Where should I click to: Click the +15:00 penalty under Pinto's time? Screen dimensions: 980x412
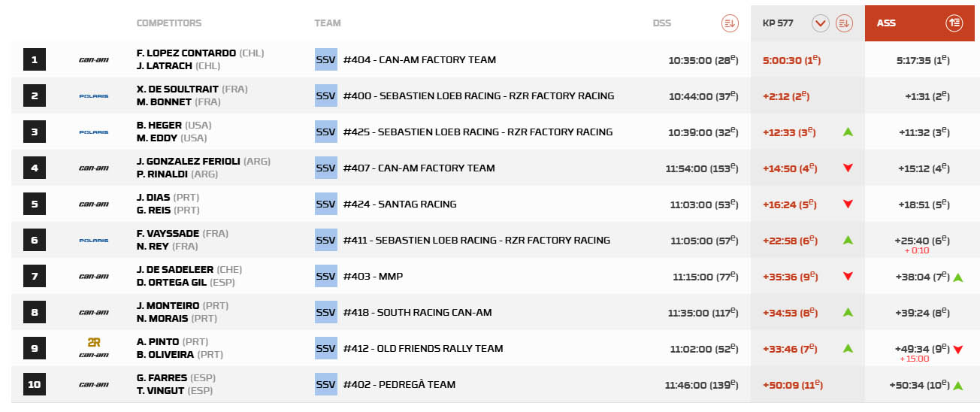click(x=914, y=359)
